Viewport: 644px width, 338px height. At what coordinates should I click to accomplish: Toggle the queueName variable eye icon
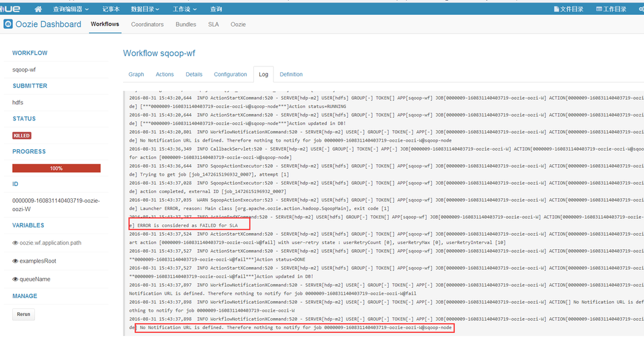pos(15,279)
